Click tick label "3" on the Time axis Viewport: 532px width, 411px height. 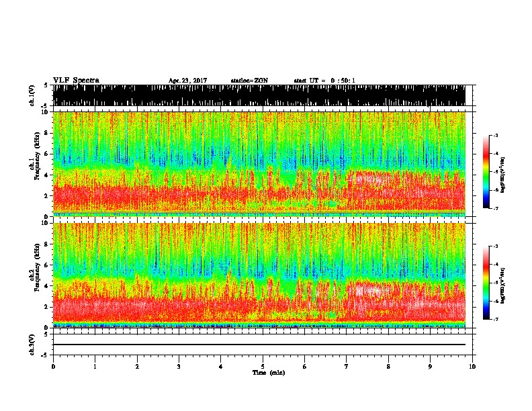[x=179, y=366]
